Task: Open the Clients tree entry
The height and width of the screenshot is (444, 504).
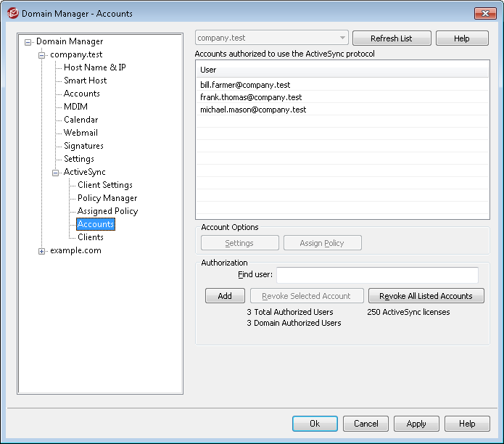Action: tap(91, 237)
